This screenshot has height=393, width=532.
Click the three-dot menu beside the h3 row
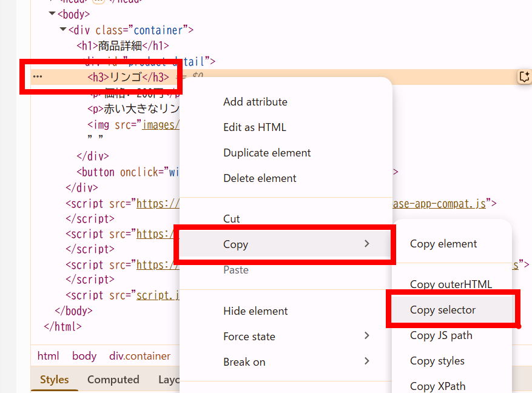pyautogui.click(x=38, y=76)
